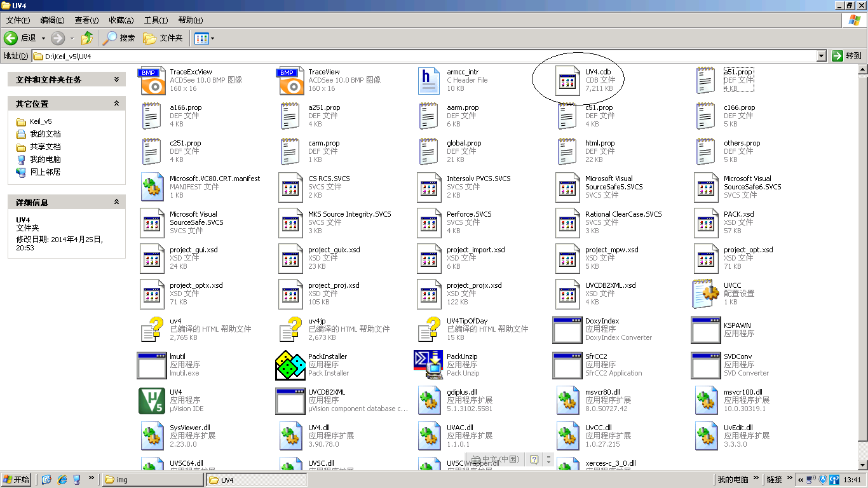Open the 网上邻居 link
Image resolution: width=868 pixels, height=488 pixels.
coord(39,172)
